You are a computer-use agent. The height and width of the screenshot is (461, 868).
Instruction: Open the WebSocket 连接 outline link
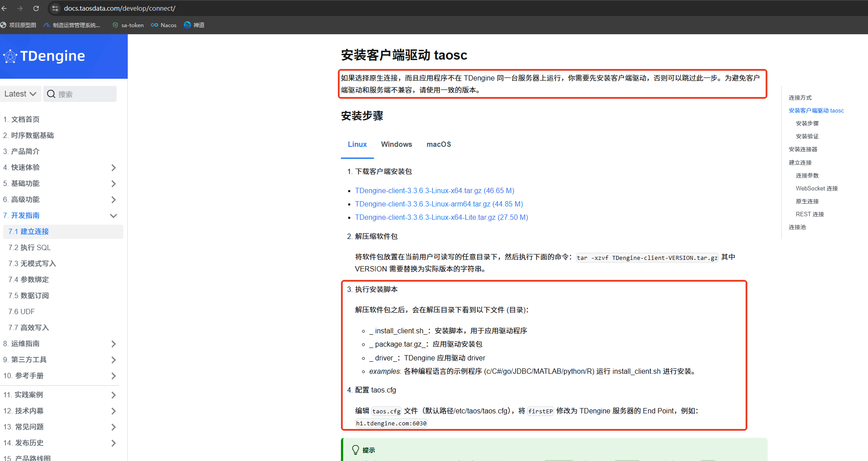pyautogui.click(x=816, y=188)
